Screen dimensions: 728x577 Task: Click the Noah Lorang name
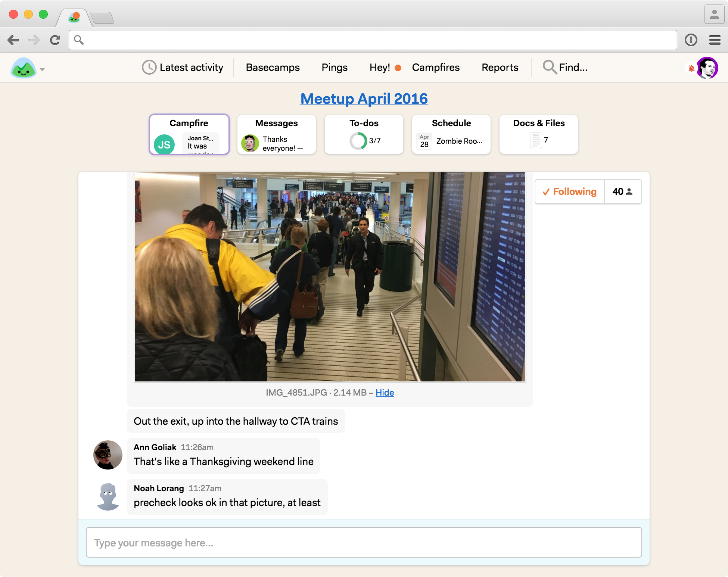click(159, 488)
